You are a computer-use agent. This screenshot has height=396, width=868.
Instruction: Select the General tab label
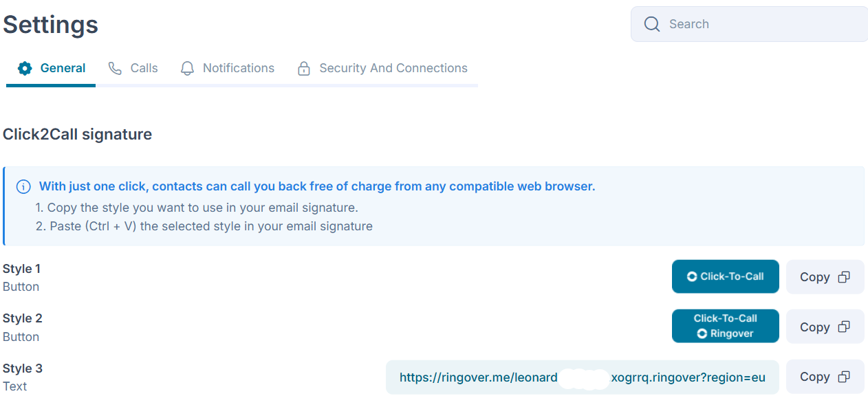(x=63, y=68)
